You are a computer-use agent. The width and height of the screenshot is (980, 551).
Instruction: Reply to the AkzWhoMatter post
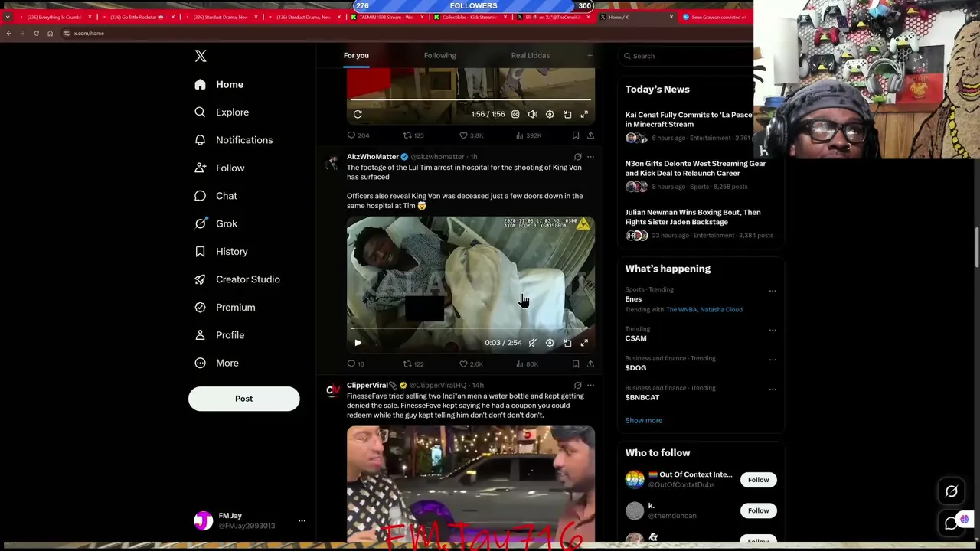pyautogui.click(x=356, y=364)
